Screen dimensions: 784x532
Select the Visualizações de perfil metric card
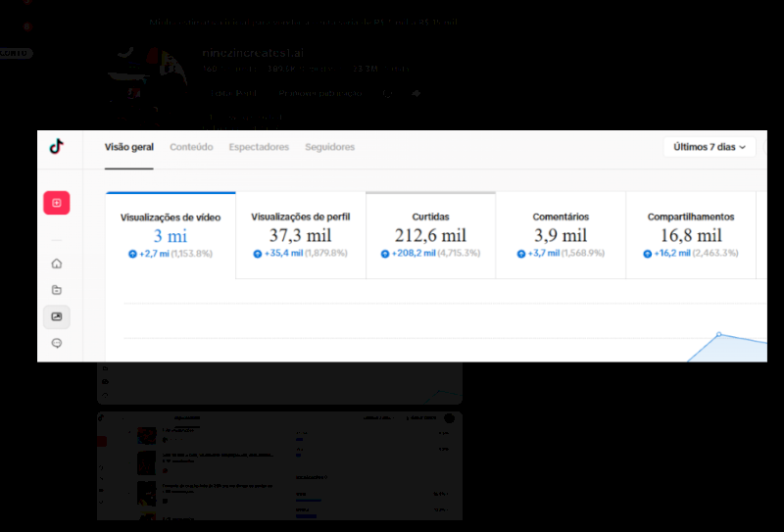tap(301, 235)
